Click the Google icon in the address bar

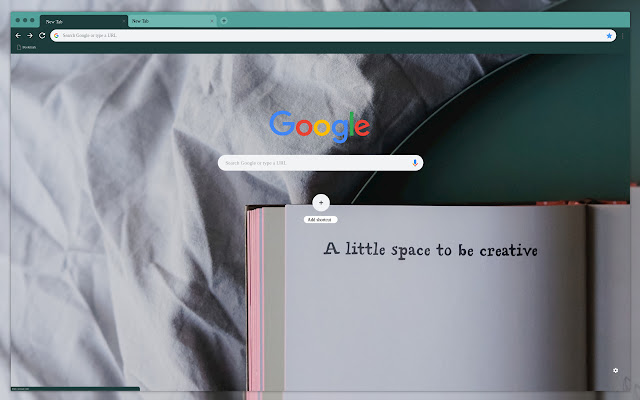pos(56,36)
